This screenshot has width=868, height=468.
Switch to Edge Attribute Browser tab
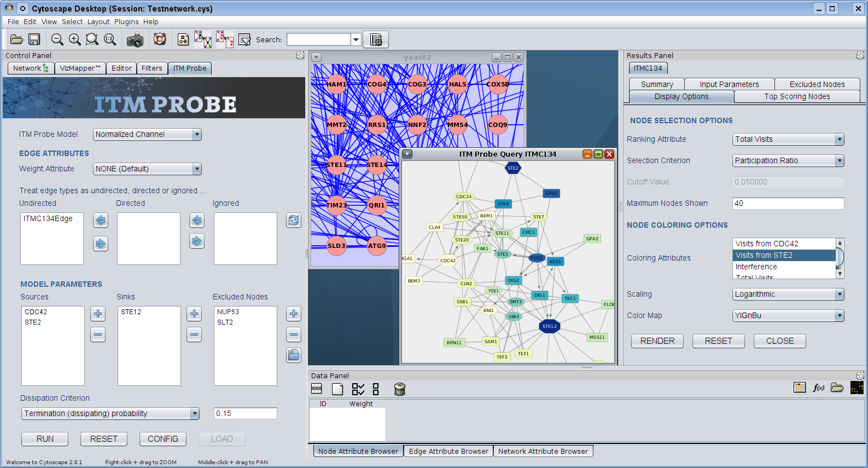pos(448,451)
